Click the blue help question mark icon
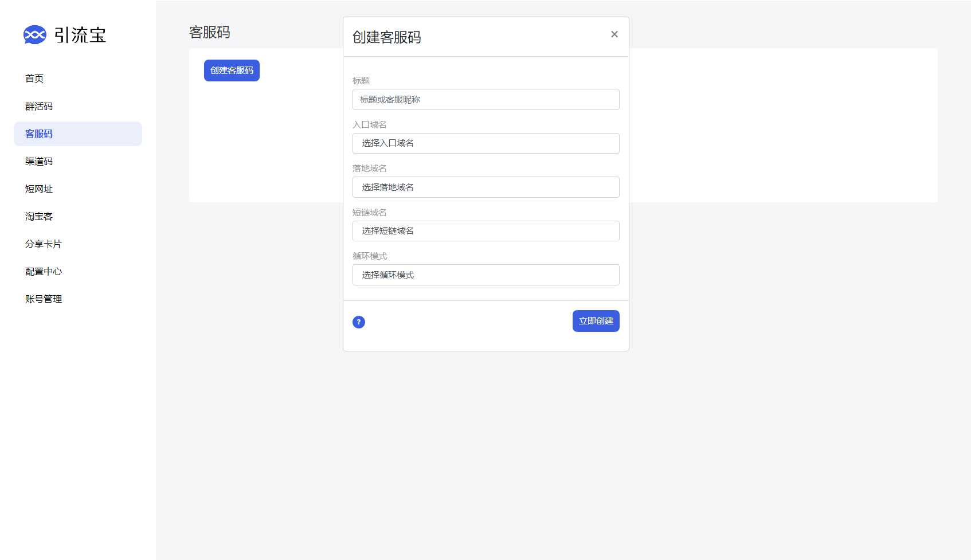The image size is (971, 560). pyautogui.click(x=359, y=322)
